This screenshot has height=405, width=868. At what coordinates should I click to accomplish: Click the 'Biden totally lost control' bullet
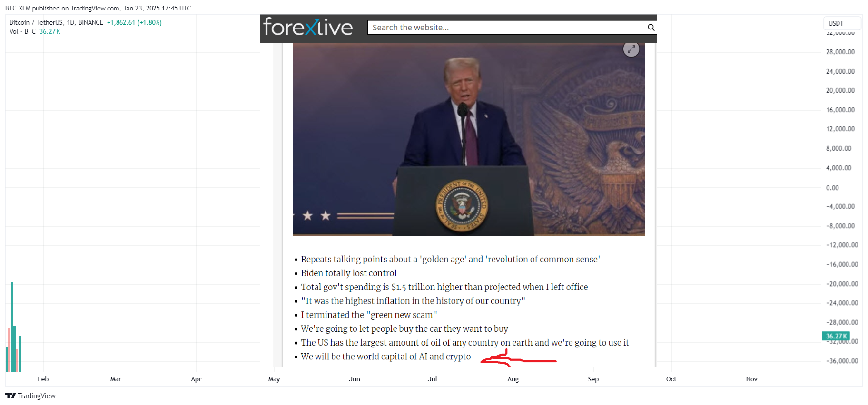tap(348, 273)
